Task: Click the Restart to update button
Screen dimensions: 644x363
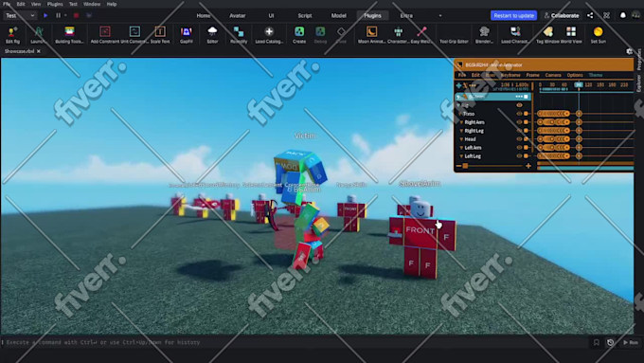Action: tap(514, 15)
